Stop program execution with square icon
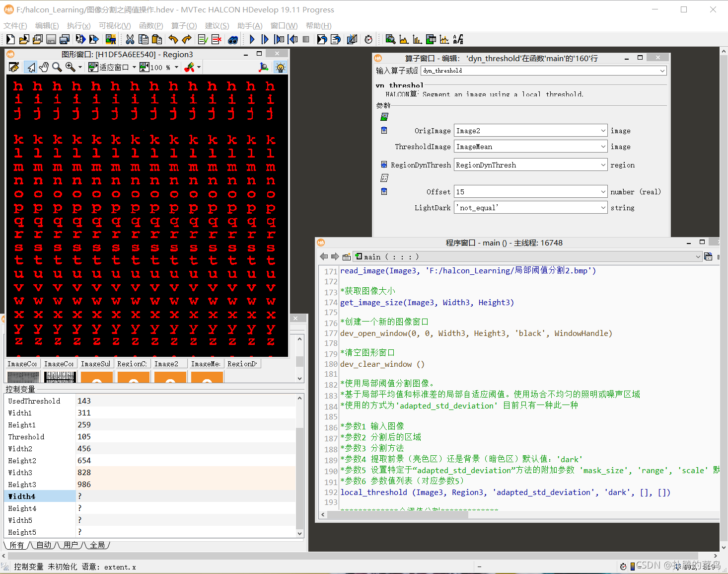This screenshot has width=728, height=574. (x=306, y=39)
